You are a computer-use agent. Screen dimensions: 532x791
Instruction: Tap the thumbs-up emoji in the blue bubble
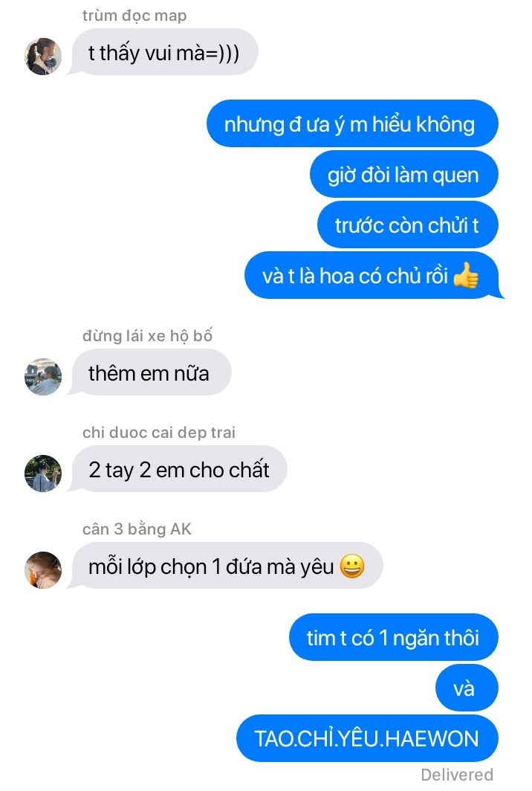465,275
